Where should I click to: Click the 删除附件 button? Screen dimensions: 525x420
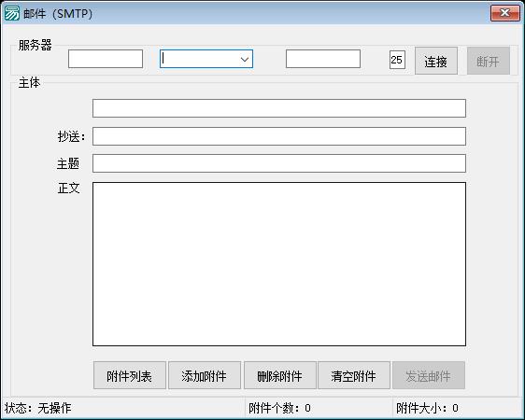[280, 375]
